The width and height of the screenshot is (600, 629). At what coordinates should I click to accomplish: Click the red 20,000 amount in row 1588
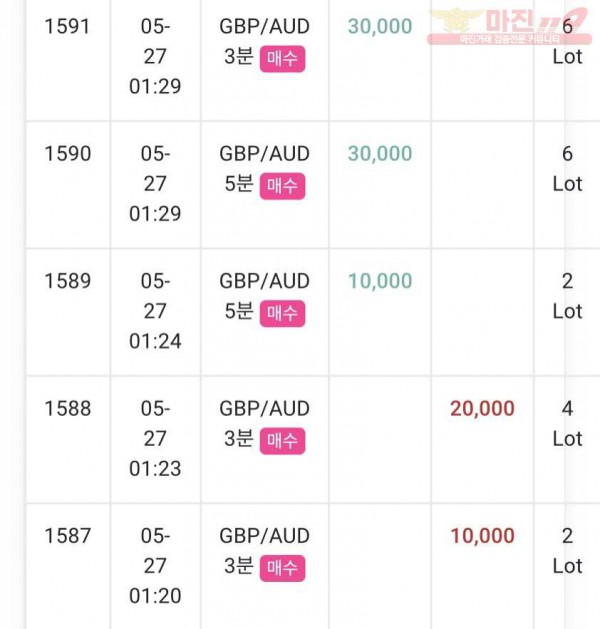482,409
